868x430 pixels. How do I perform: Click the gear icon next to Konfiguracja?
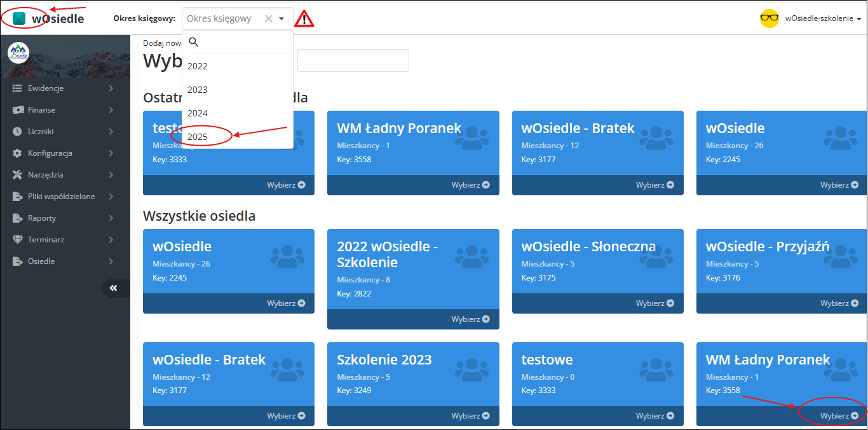tap(17, 153)
